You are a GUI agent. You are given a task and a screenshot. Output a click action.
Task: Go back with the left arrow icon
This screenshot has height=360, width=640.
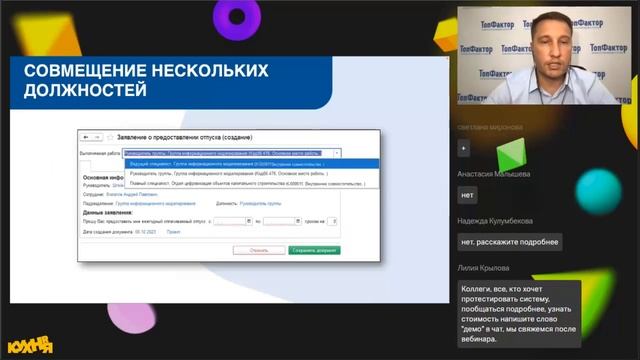86,138
